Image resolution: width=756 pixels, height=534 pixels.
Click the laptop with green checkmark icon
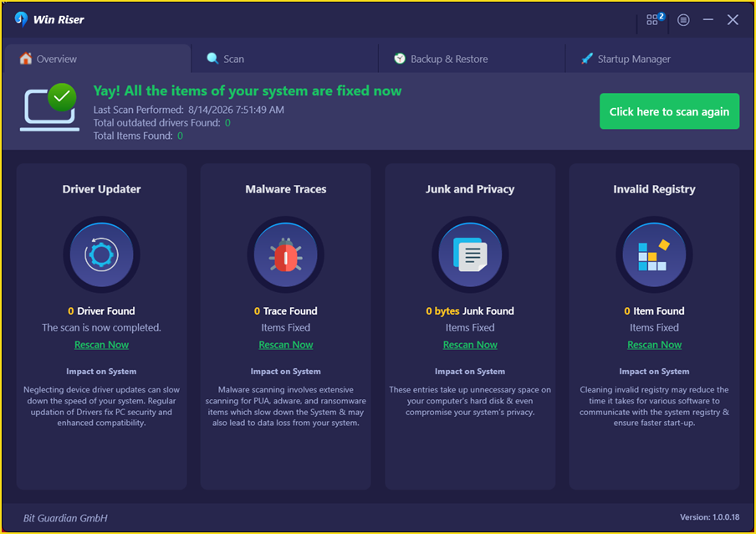(x=49, y=107)
